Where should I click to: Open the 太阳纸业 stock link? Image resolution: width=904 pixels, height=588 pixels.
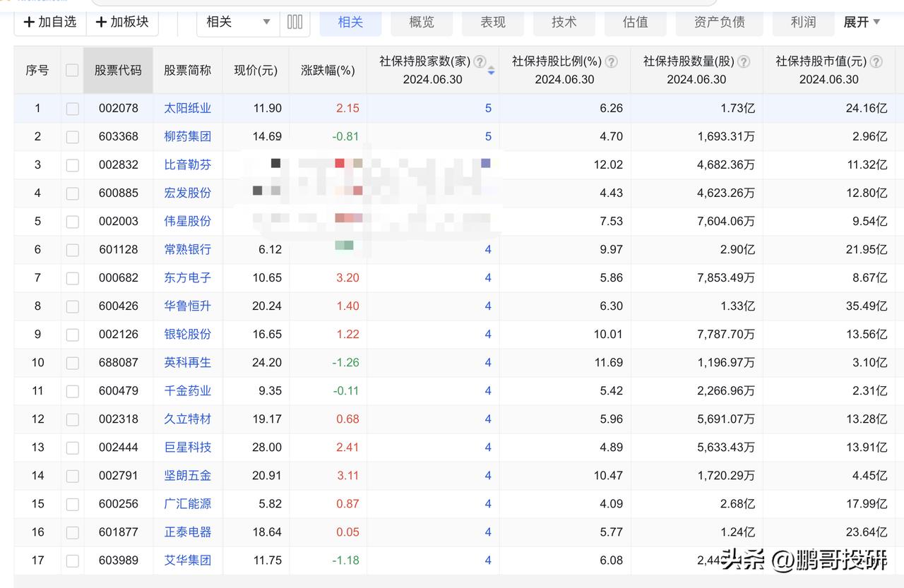click(188, 108)
